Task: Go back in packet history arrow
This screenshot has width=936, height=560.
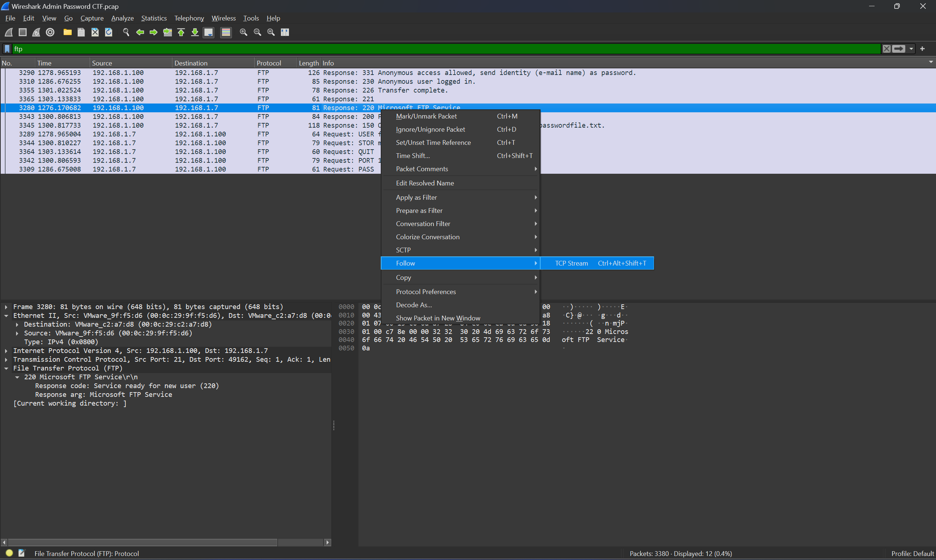Action: pos(140,33)
